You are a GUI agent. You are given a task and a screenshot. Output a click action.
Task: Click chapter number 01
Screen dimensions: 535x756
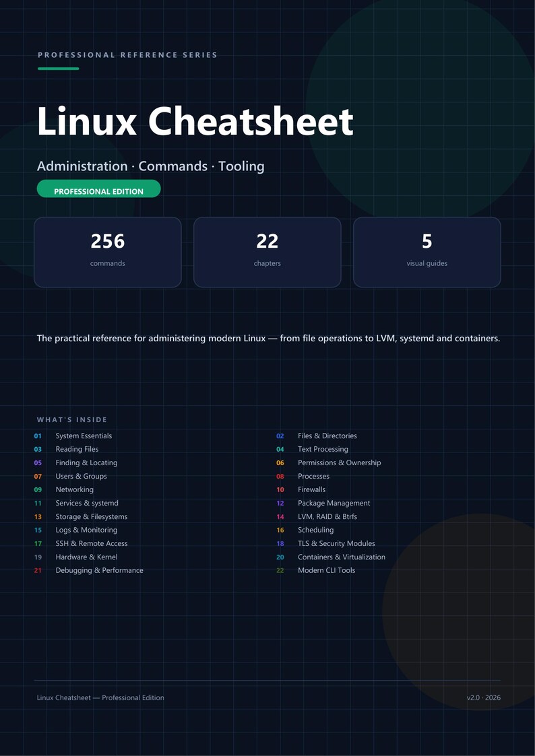(38, 436)
